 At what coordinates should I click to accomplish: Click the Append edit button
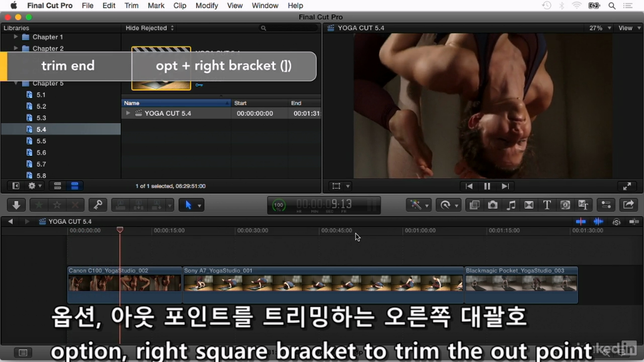click(x=156, y=205)
